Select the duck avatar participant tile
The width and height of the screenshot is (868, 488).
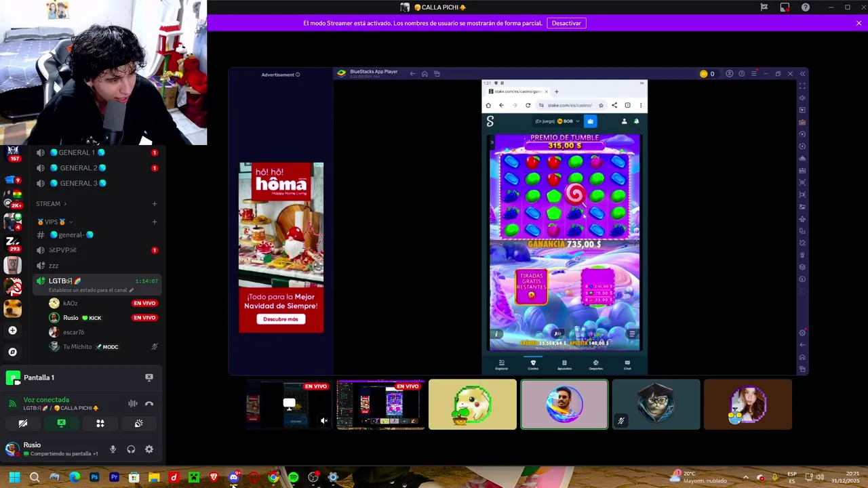(473, 405)
